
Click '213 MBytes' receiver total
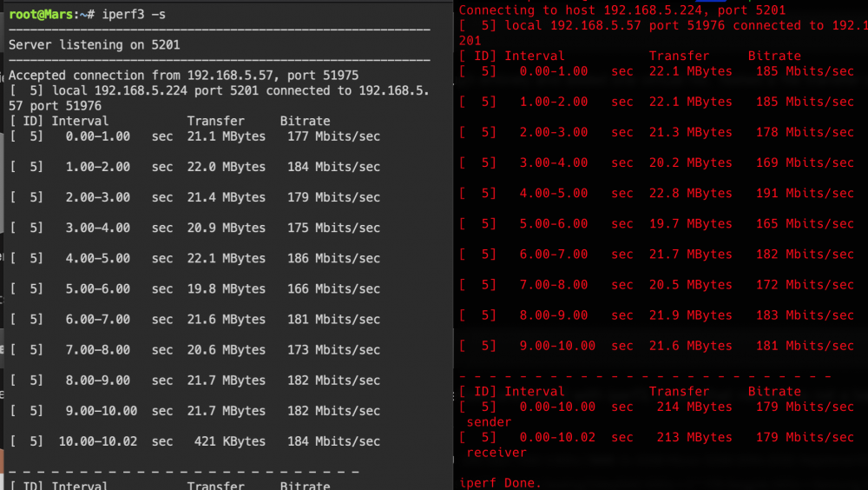click(694, 437)
